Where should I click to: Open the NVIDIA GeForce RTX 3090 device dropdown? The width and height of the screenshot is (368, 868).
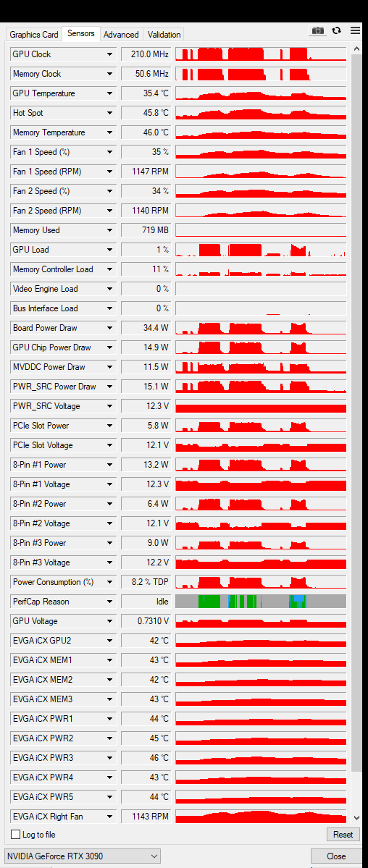[82, 856]
